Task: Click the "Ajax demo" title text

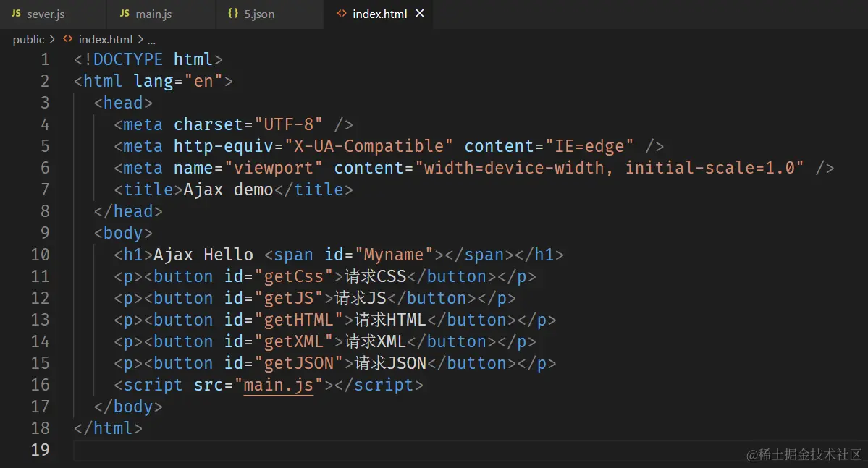Action: coord(228,190)
